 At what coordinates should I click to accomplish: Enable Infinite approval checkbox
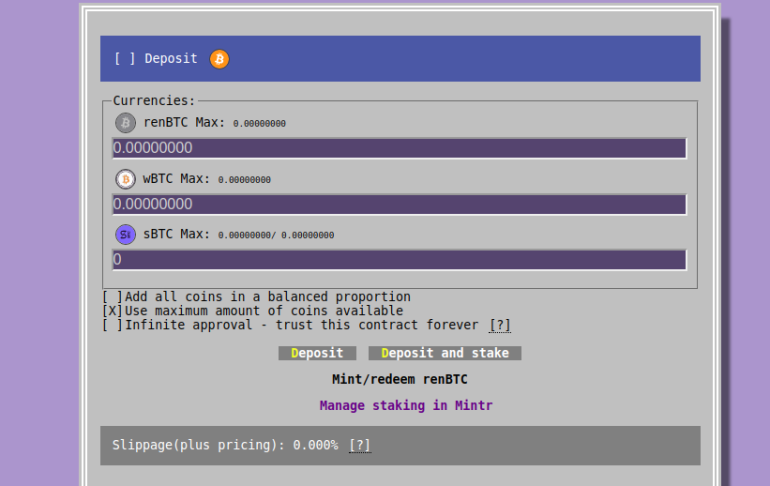[x=113, y=325]
